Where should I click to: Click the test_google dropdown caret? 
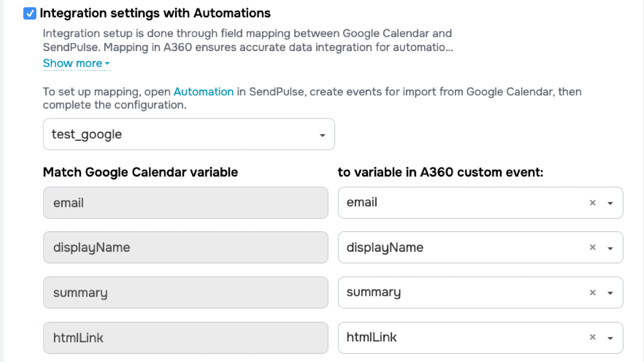coord(322,135)
